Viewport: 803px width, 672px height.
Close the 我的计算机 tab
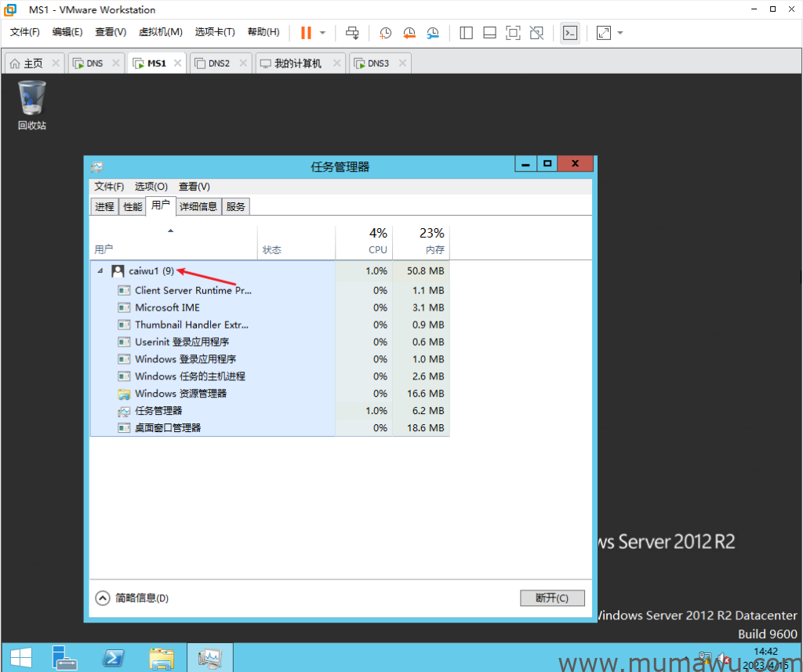(x=336, y=63)
